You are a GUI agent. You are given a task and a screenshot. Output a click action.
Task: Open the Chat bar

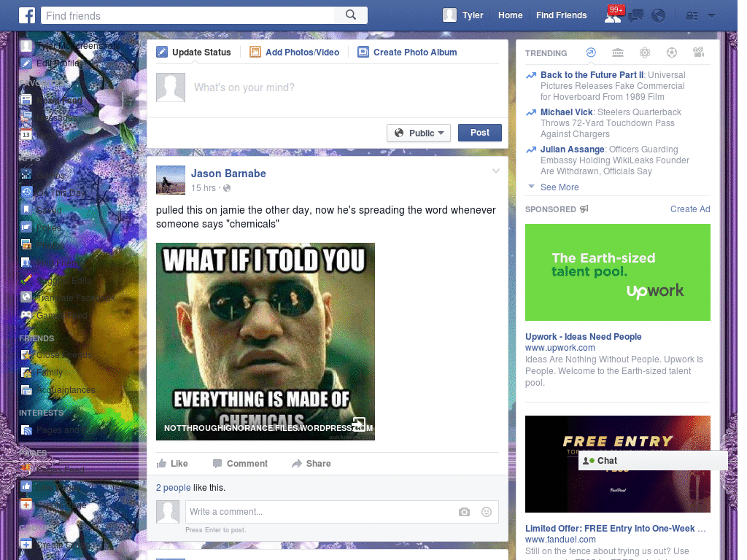point(653,461)
